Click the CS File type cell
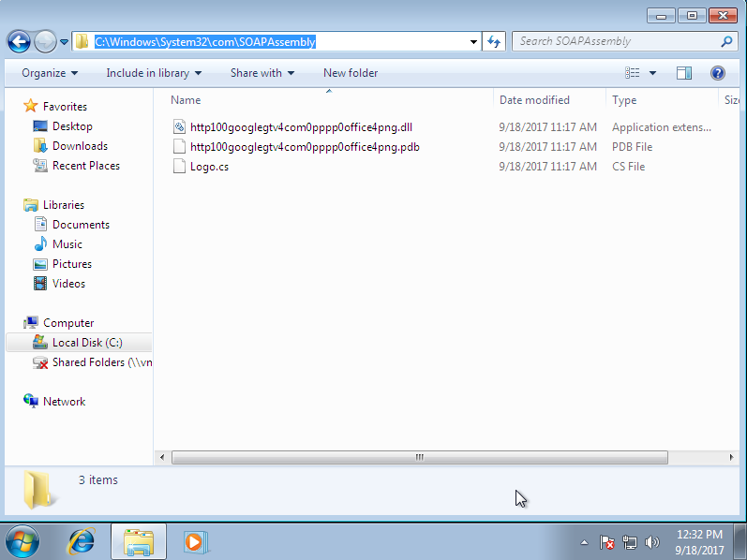747x560 pixels. 628,167
